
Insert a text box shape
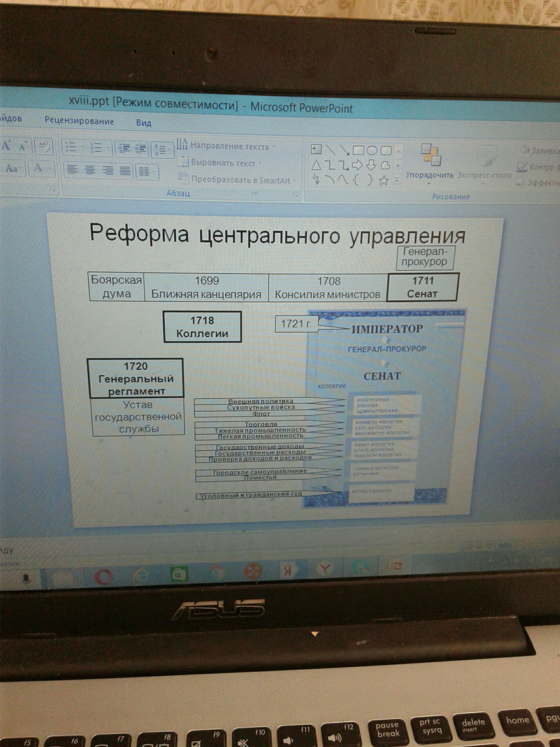pyautogui.click(x=316, y=149)
